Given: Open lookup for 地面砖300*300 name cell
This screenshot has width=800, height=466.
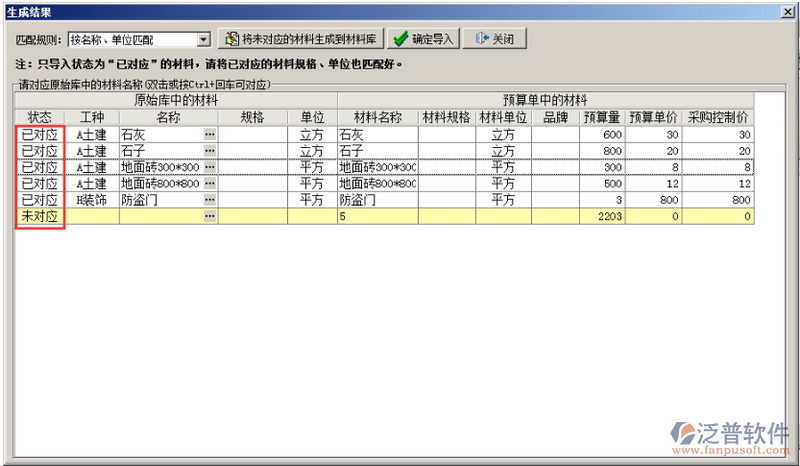Looking at the screenshot, I should click(x=210, y=167).
